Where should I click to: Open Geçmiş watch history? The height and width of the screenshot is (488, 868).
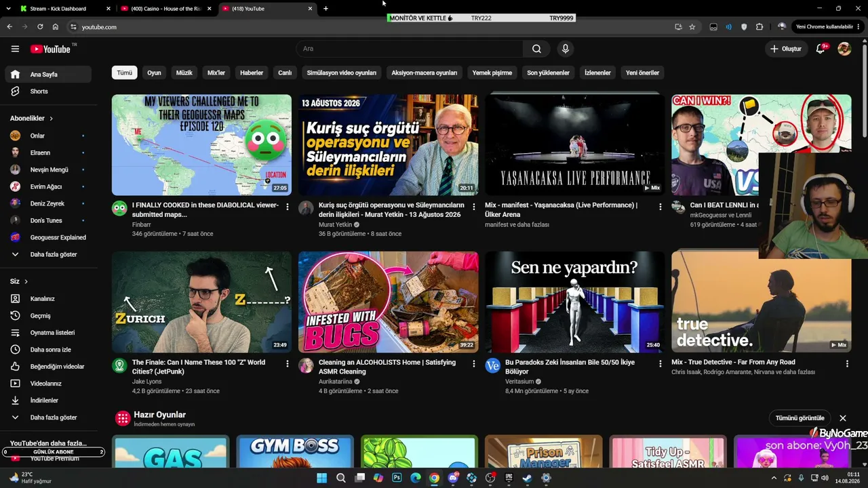[x=47, y=316]
